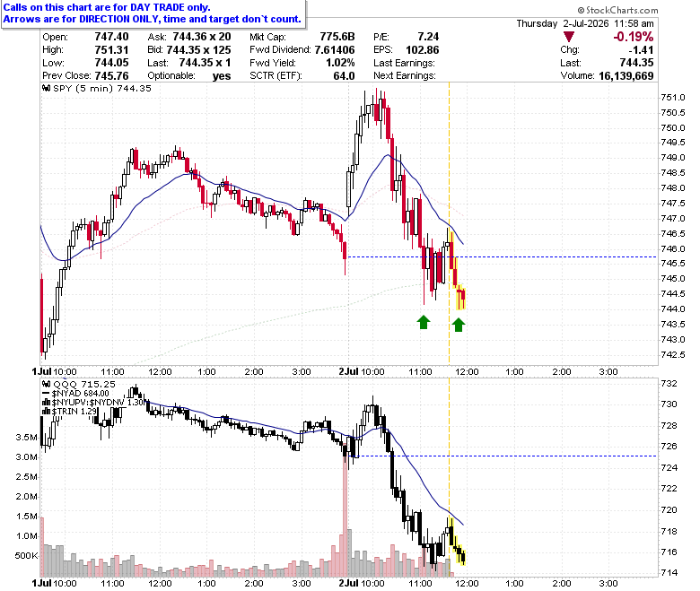This screenshot has width=700, height=591.
Task: Click '2Jul 10:00' on the SPY time axis
Action: 361,371
